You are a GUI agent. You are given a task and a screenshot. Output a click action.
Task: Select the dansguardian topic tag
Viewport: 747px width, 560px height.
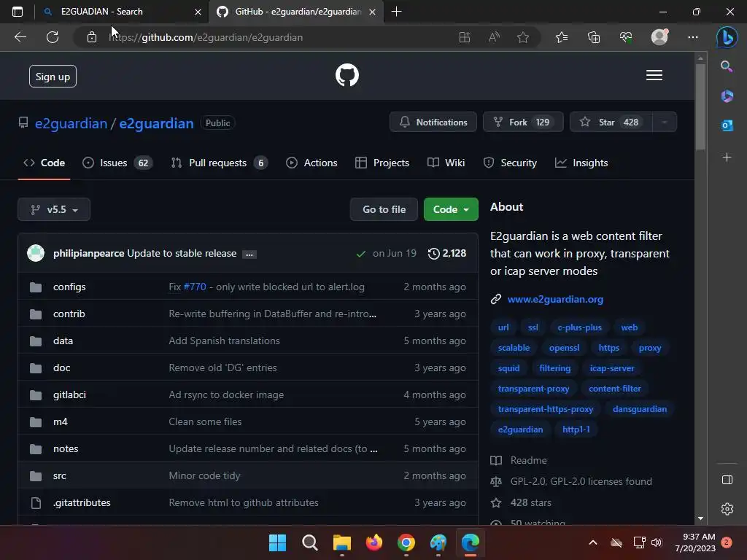click(x=639, y=409)
